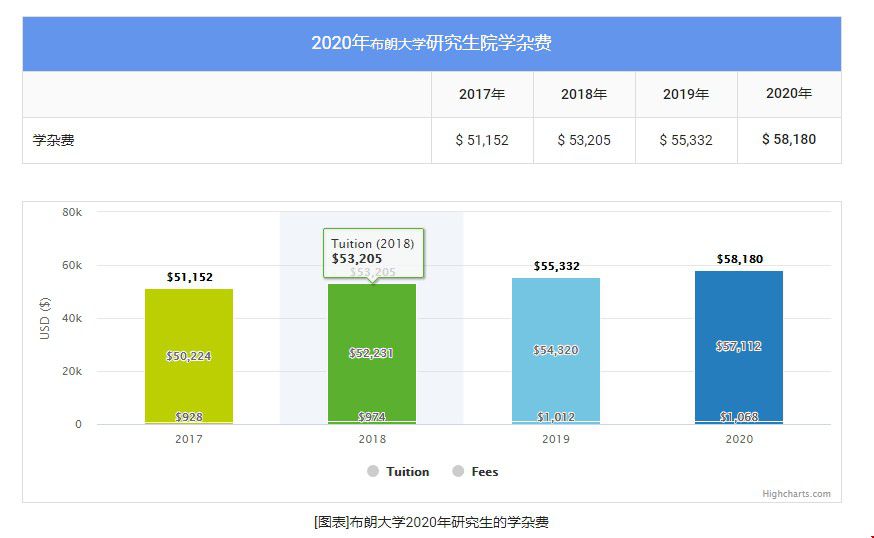Viewport: 874px width, 538px height.
Task: Click the table title 2020年布朗大学研究生院学杂费
Action: 431,43
